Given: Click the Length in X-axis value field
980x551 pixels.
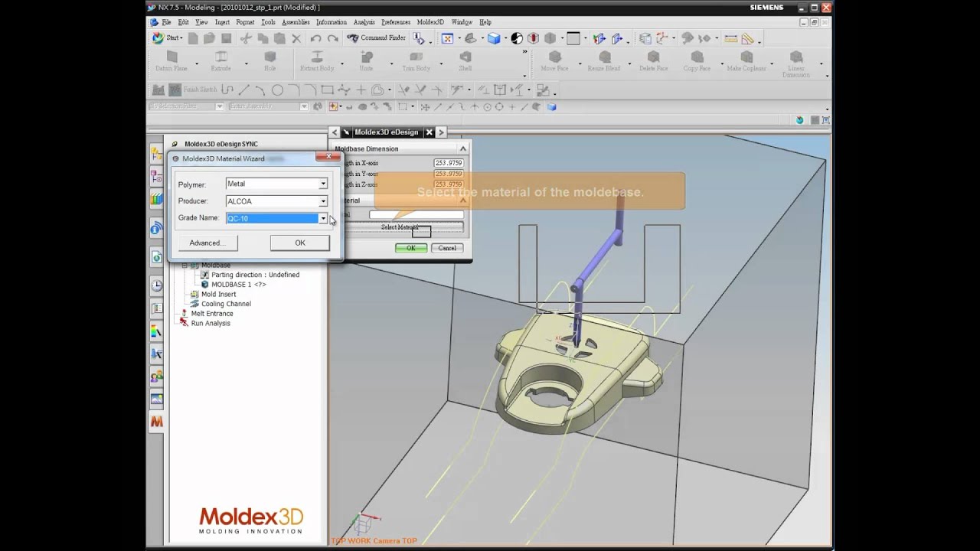Looking at the screenshot, I should tap(449, 163).
